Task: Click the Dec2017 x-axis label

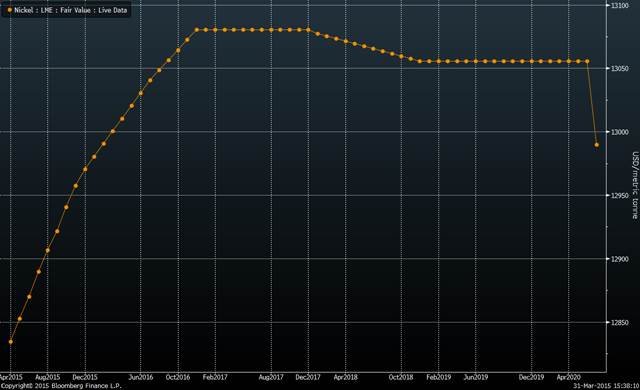Action: pyautogui.click(x=308, y=377)
